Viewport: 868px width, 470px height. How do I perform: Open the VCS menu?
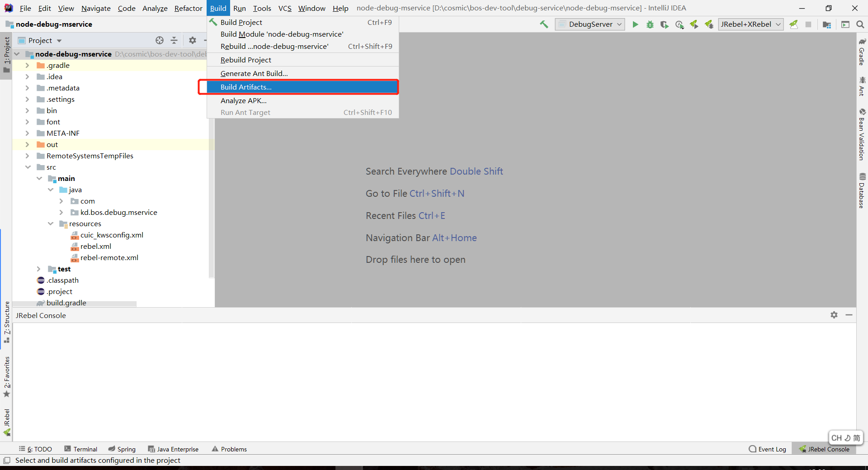(x=285, y=8)
